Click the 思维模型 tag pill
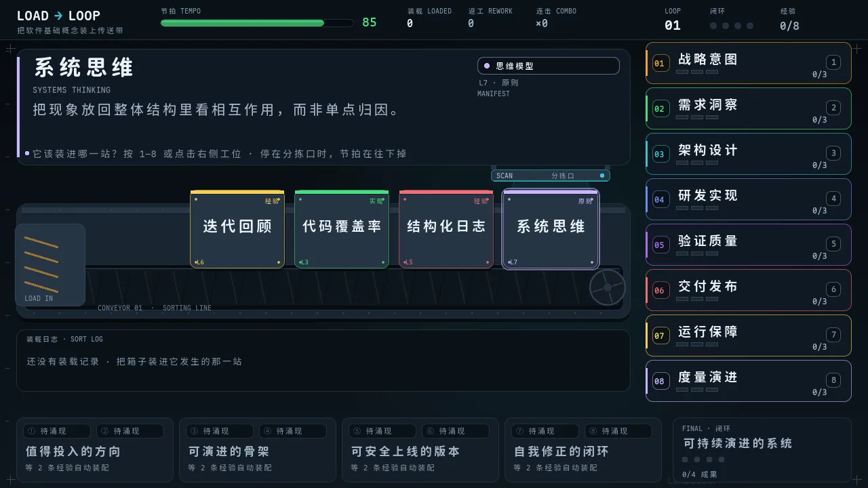 pos(549,66)
